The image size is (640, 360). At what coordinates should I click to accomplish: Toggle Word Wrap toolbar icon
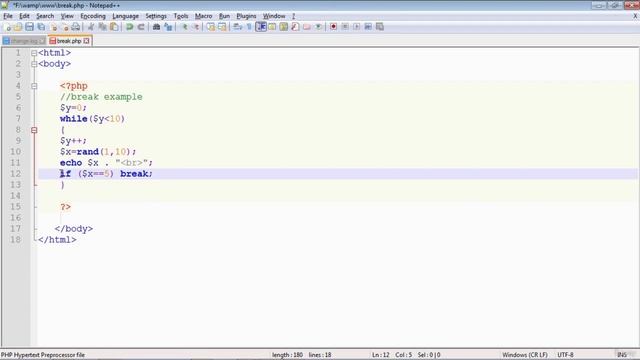[x=238, y=27]
